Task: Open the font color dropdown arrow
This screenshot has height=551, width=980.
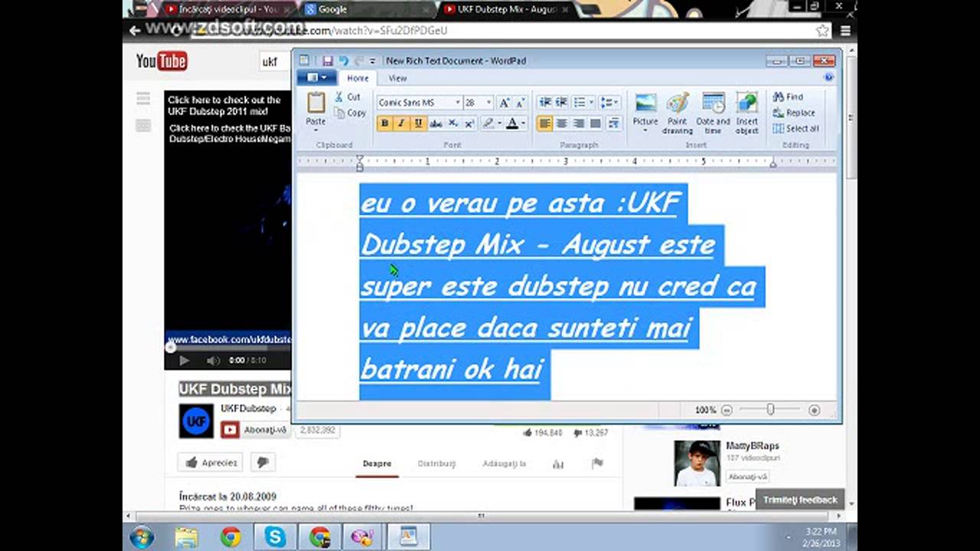Action: 524,123
